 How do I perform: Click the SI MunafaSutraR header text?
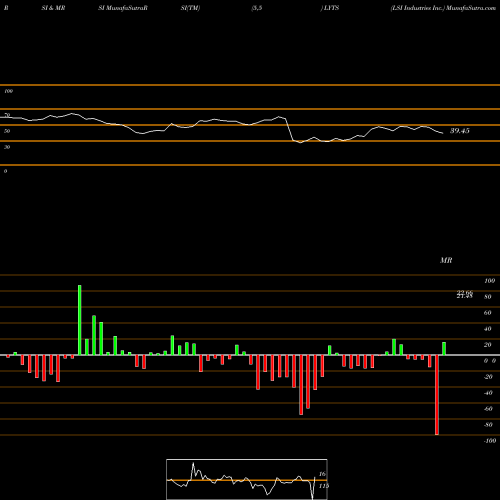pyautogui.click(x=123, y=8)
